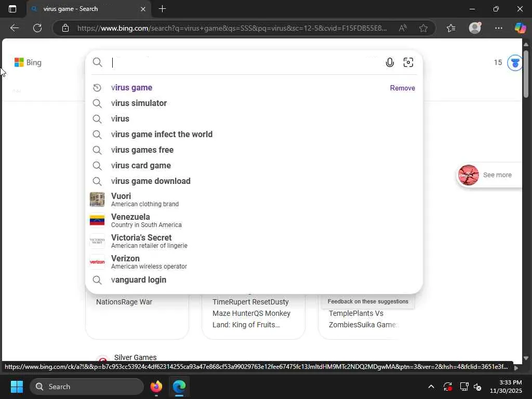Choose Victoria's Secret suggestion
The width and height of the screenshot is (532, 399).
click(x=254, y=241)
